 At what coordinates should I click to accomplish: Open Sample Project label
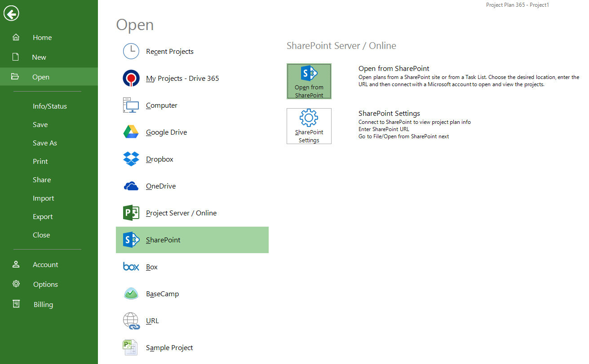[169, 348]
